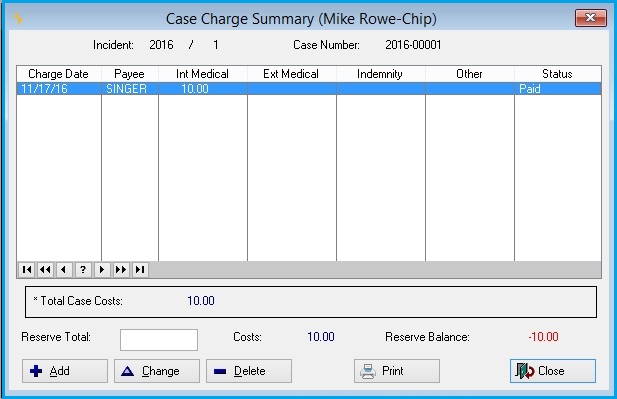Image resolution: width=617 pixels, height=399 pixels.
Task: Jump to last record navigation arrow
Action: (140, 270)
